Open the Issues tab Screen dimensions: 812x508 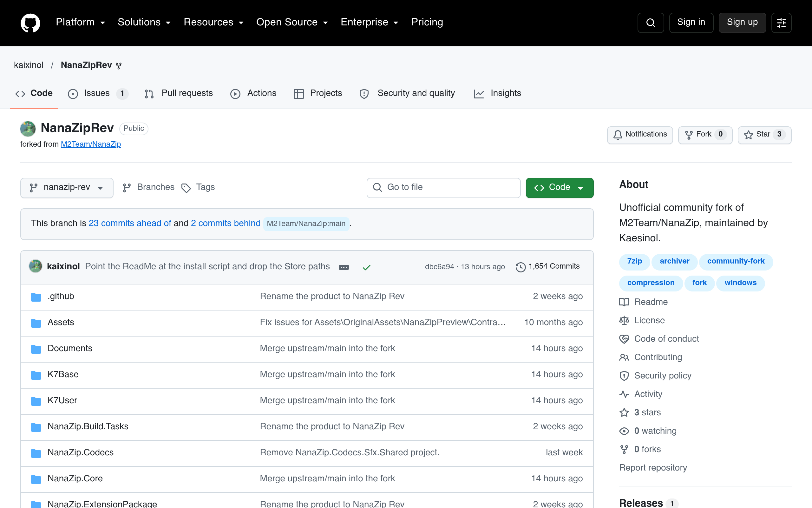pyautogui.click(x=98, y=93)
